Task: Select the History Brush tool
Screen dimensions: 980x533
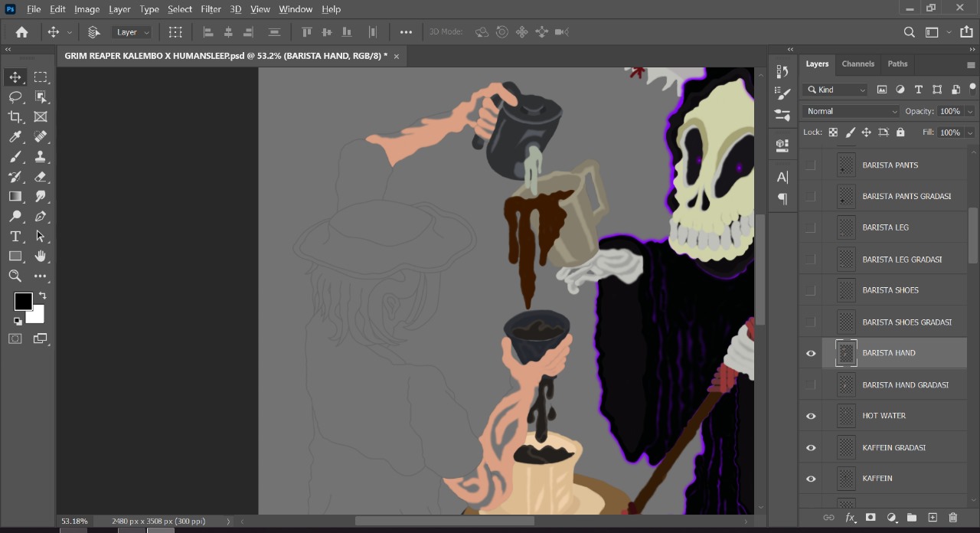Action: pos(15,177)
